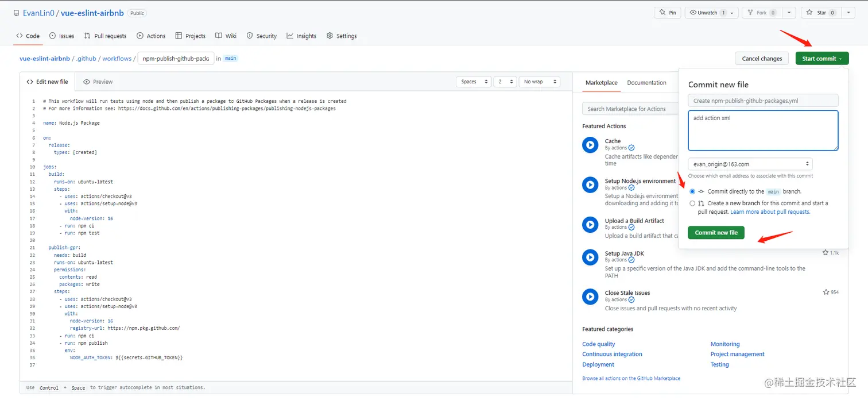Screen dimensions: 868x400
Task: Click the workflows breadcrumb link
Action: [x=117, y=59]
